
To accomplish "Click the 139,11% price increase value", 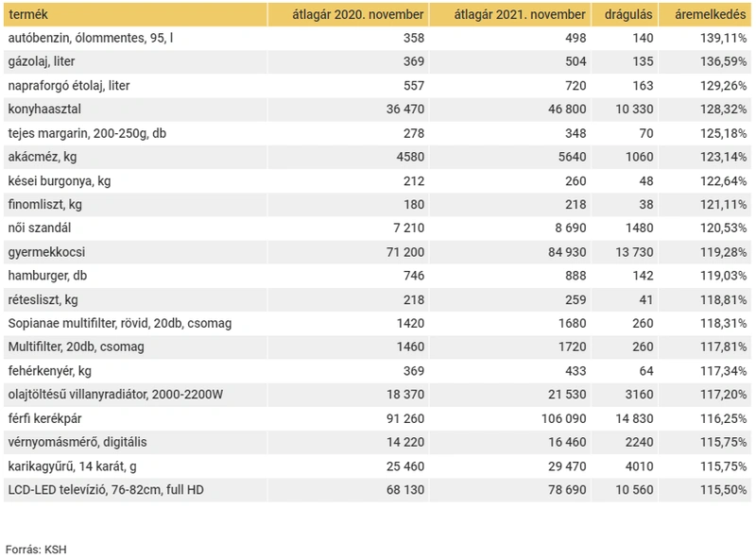I will [723, 38].
